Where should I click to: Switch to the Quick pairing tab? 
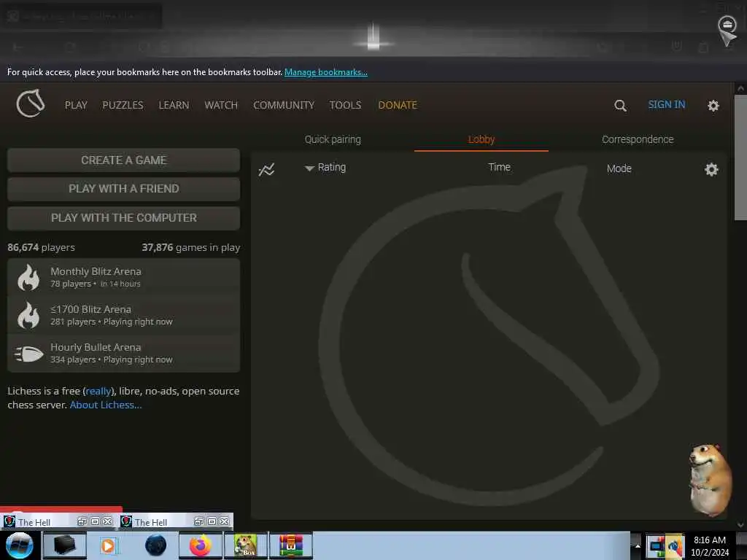click(333, 139)
